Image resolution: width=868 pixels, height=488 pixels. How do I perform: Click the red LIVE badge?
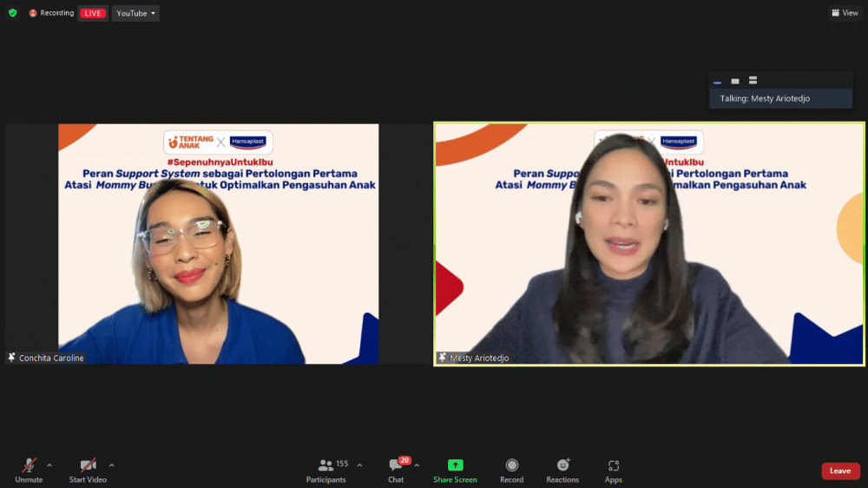click(x=93, y=13)
